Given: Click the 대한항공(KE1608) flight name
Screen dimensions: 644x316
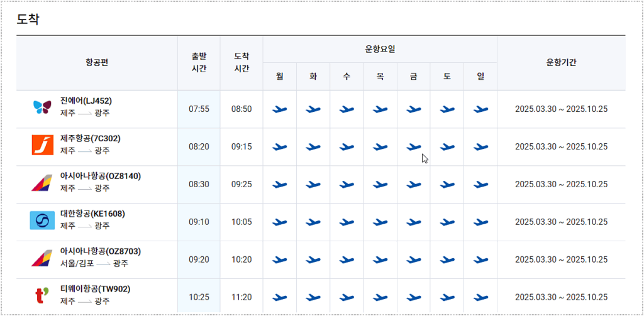Looking at the screenshot, I should [x=92, y=214].
